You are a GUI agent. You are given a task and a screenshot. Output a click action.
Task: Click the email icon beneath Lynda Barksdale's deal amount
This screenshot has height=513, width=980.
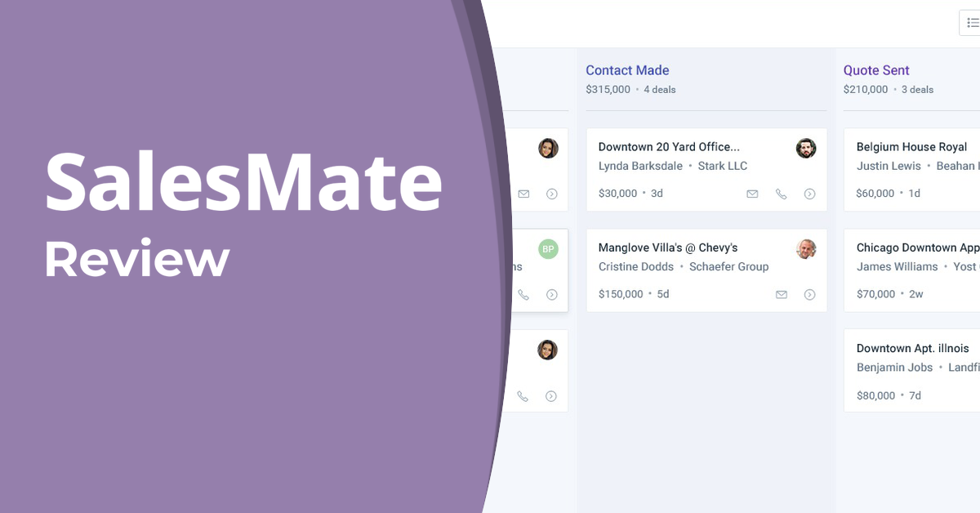coord(752,194)
